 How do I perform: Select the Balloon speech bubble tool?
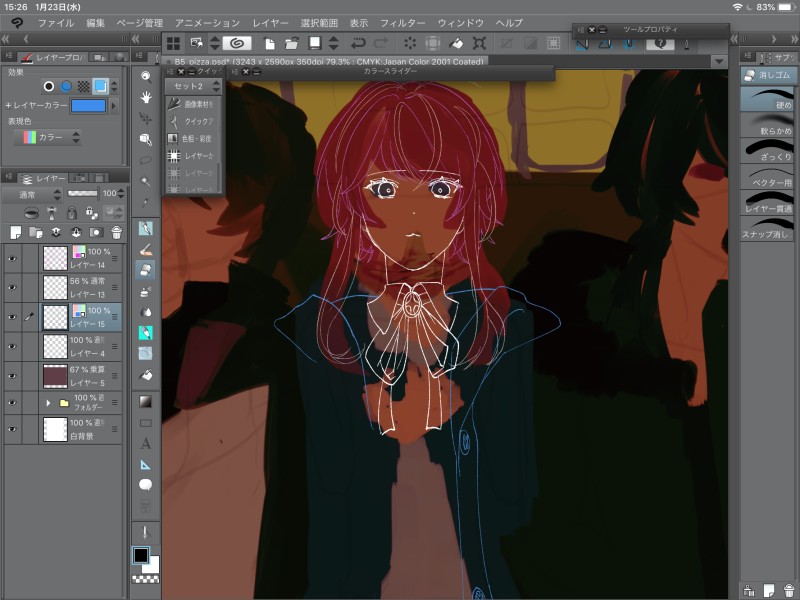[146, 485]
